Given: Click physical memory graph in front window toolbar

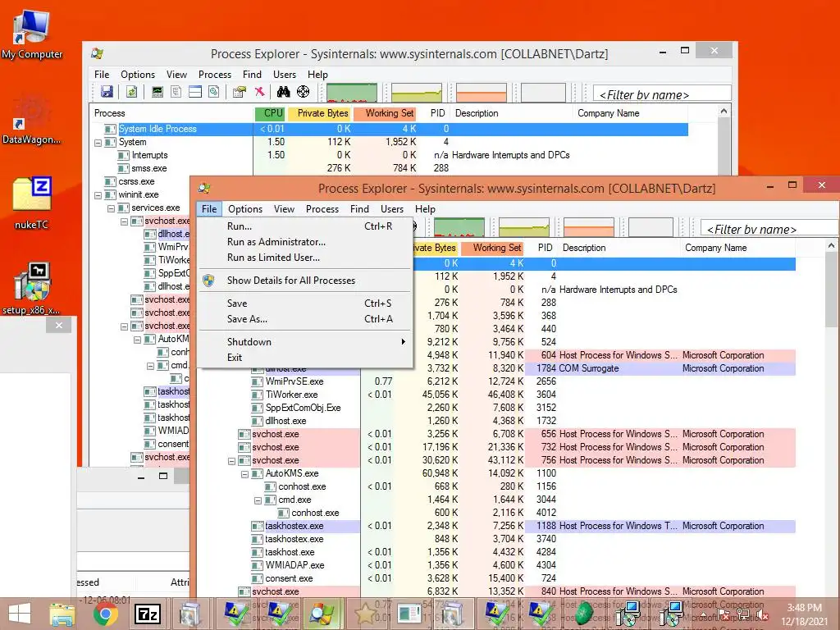Looking at the screenshot, I should coord(589,227).
